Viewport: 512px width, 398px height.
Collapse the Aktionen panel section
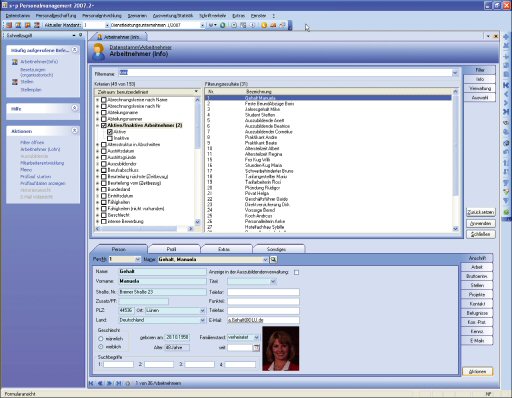[x=75, y=131]
